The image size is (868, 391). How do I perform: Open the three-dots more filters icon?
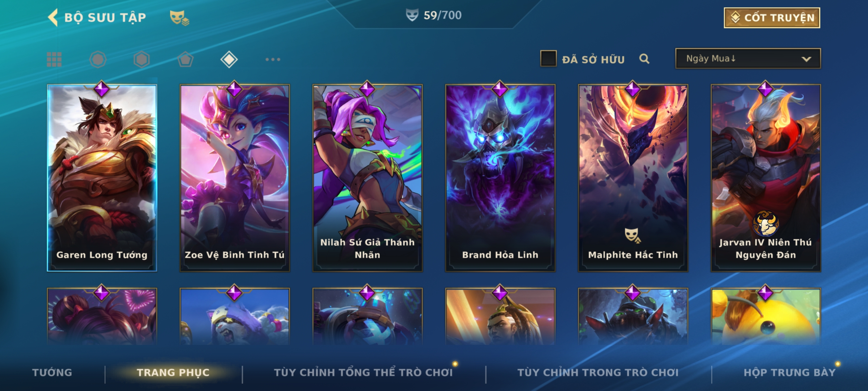pos(273,59)
